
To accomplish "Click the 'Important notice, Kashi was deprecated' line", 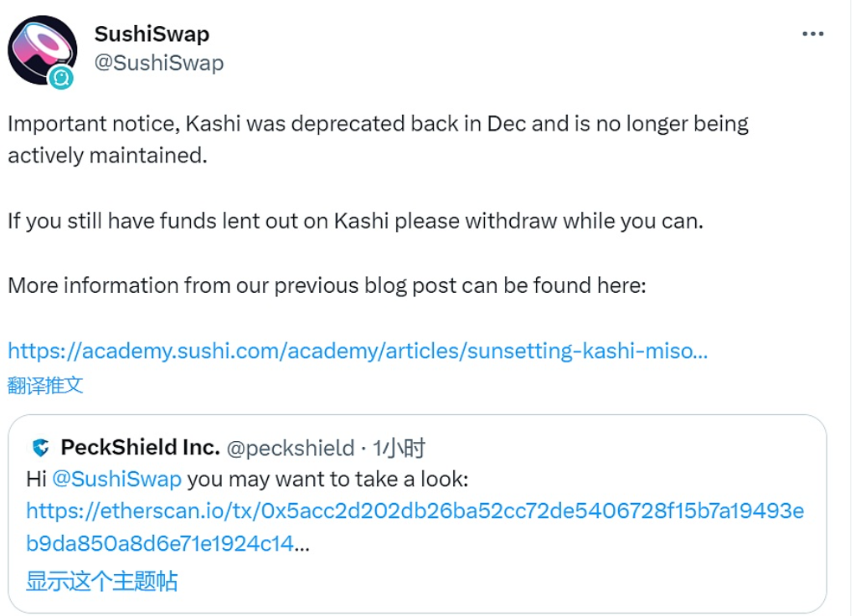I will (x=378, y=124).
